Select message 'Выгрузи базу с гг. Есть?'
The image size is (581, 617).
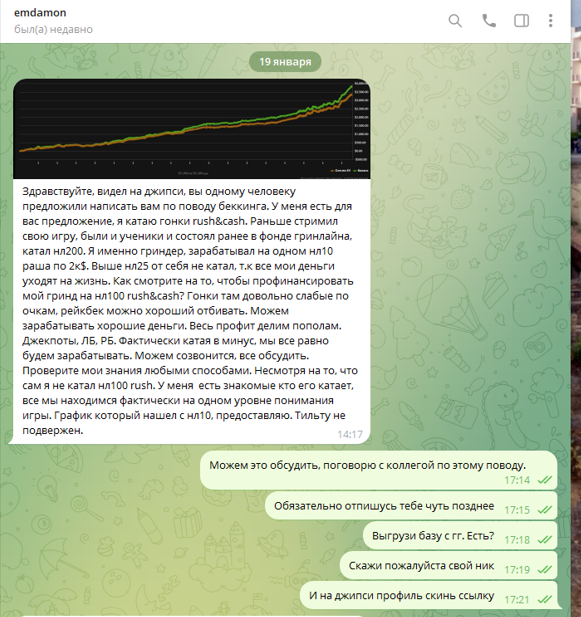(460, 536)
